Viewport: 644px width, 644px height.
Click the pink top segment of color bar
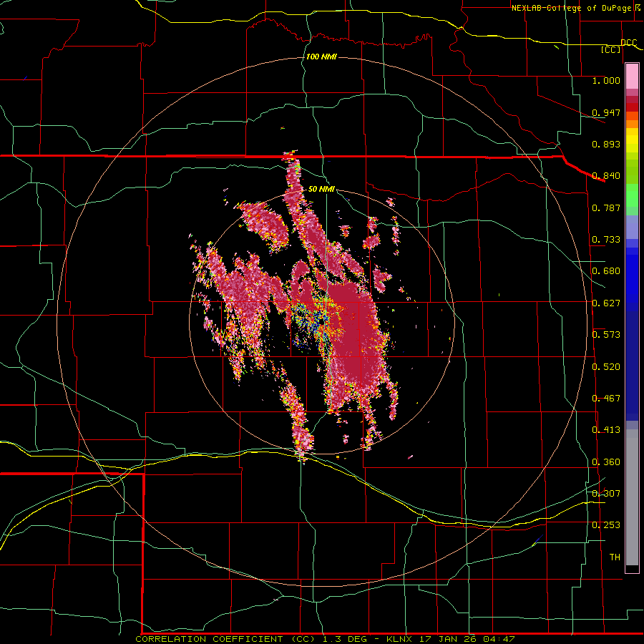632,76
